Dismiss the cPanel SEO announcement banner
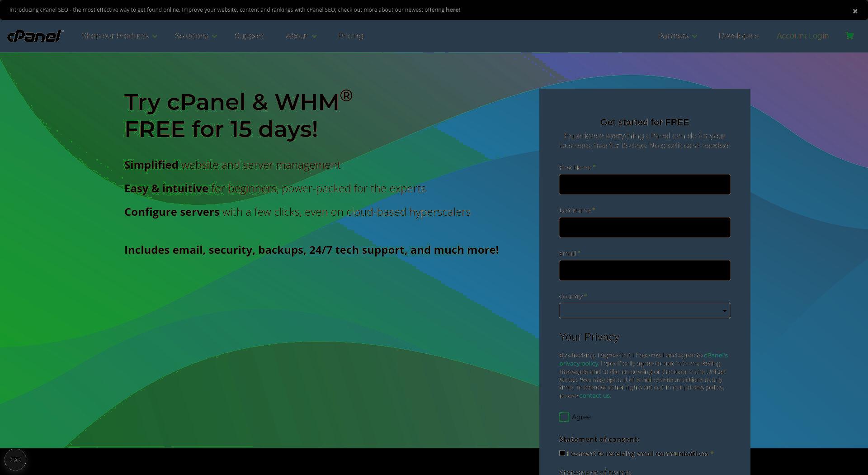Viewport: 868px width, 475px height. coord(855,11)
